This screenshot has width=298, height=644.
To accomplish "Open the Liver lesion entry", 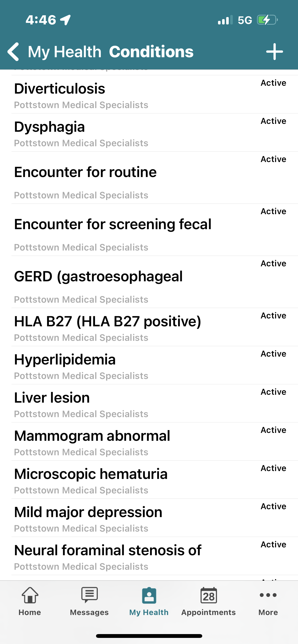I will pyautogui.click(x=52, y=398).
